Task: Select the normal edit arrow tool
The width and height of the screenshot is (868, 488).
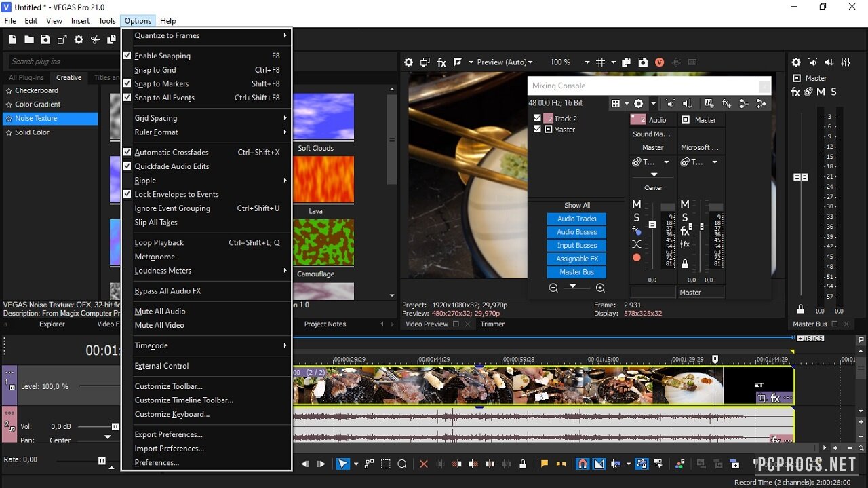Action: [x=343, y=464]
